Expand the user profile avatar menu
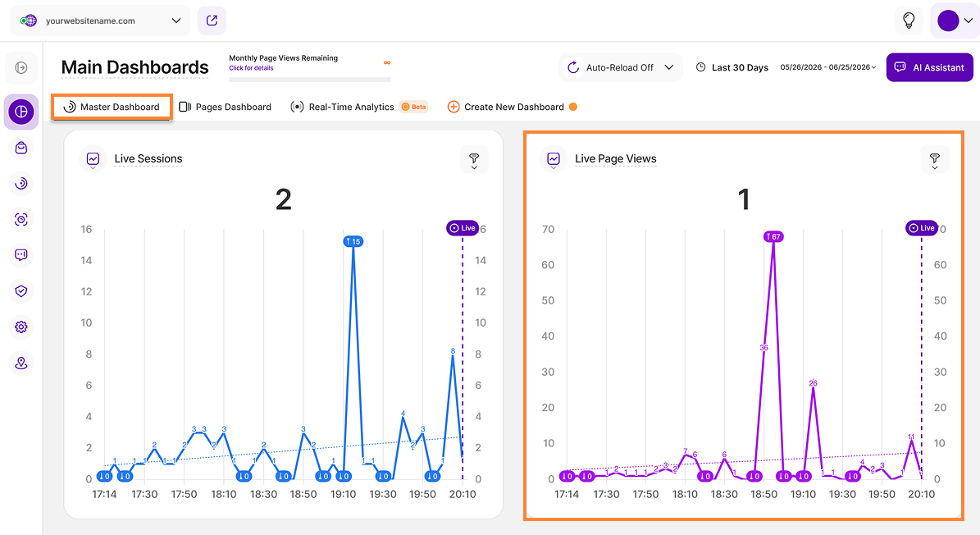Screen dimensions: 980x535 tap(955, 21)
